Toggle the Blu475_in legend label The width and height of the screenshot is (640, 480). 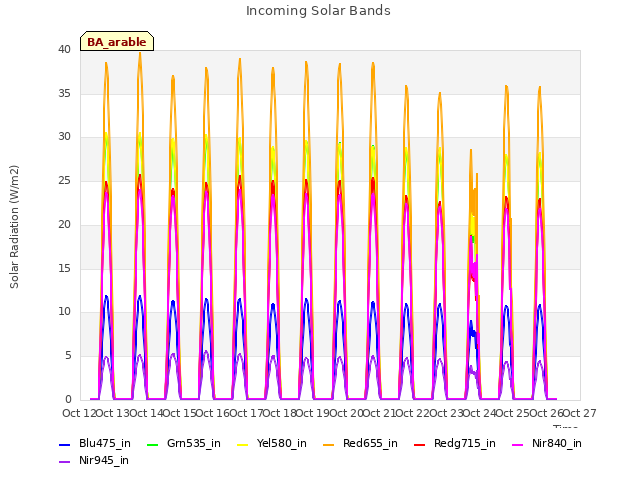105,444
